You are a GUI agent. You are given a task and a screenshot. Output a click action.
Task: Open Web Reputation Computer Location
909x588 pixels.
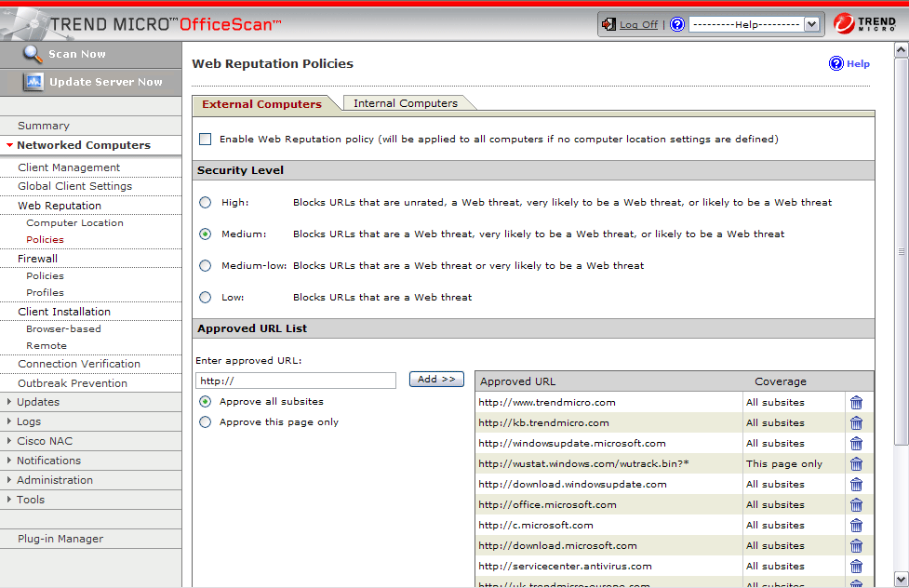point(74,222)
